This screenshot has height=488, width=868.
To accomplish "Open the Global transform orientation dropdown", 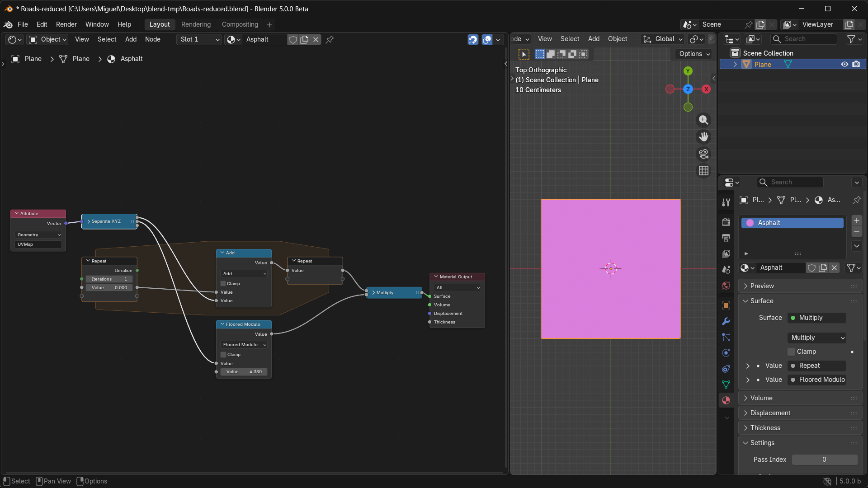I will click(x=663, y=39).
